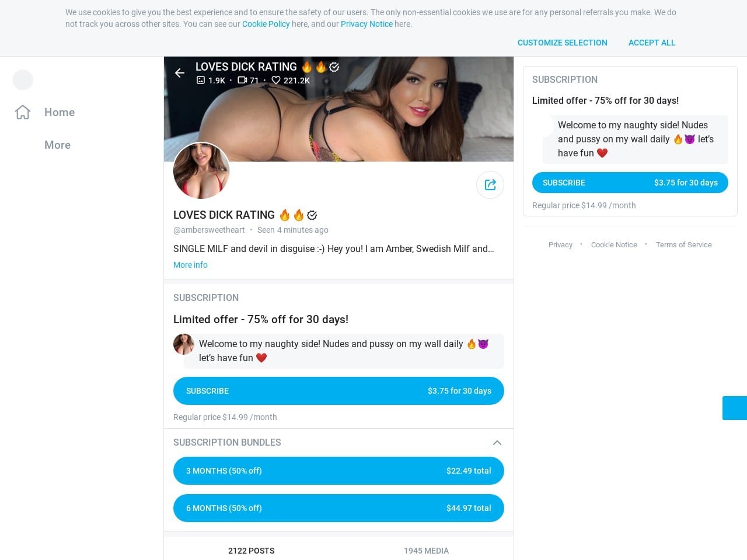Switch to the 1945 Media tab
Image resolution: width=747 pixels, height=560 pixels.
click(427, 551)
